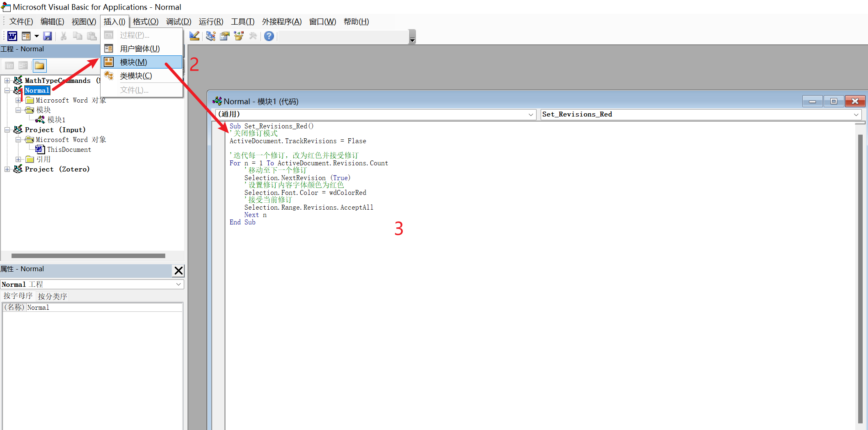Open the 视图(V) menu
Viewport: 868px width, 430px height.
pos(84,22)
